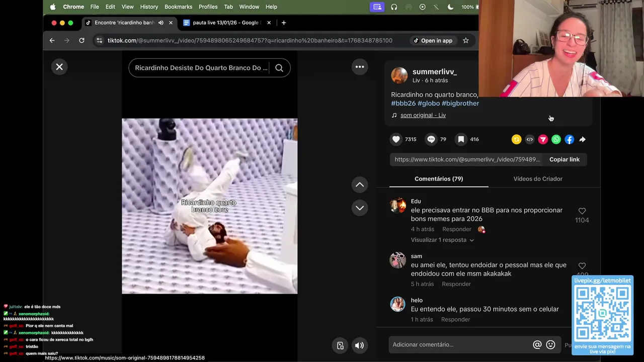Toggle Do Not Disturb moon icon

tap(450, 7)
